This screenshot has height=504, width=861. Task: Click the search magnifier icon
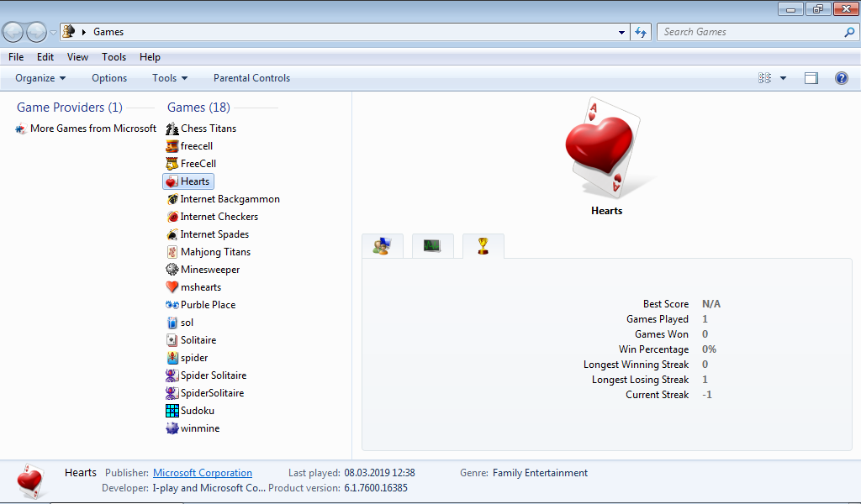tap(849, 32)
